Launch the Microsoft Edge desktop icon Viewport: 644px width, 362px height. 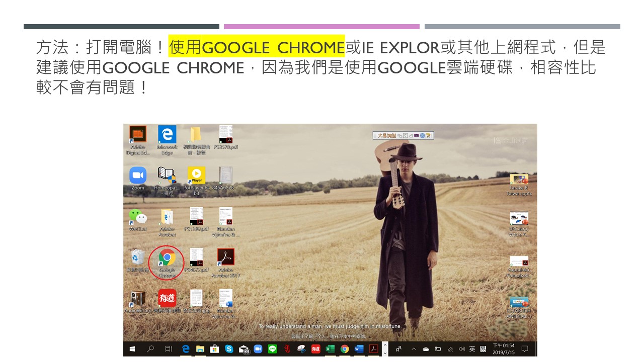167,140
